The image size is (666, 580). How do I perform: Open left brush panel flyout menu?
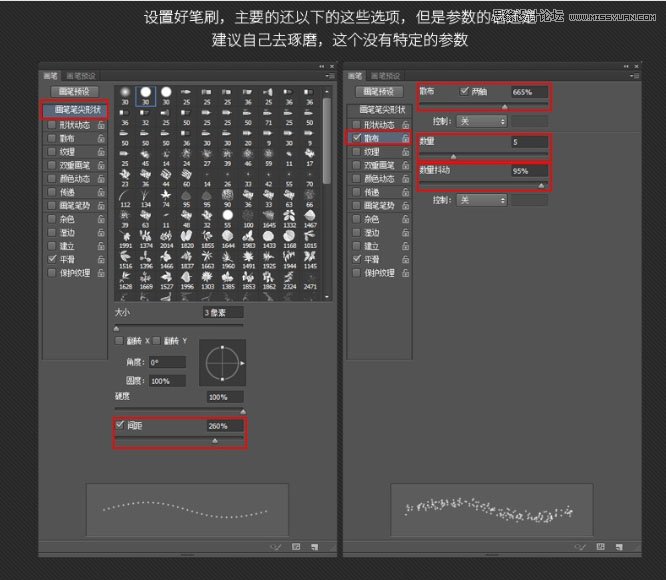click(x=330, y=76)
